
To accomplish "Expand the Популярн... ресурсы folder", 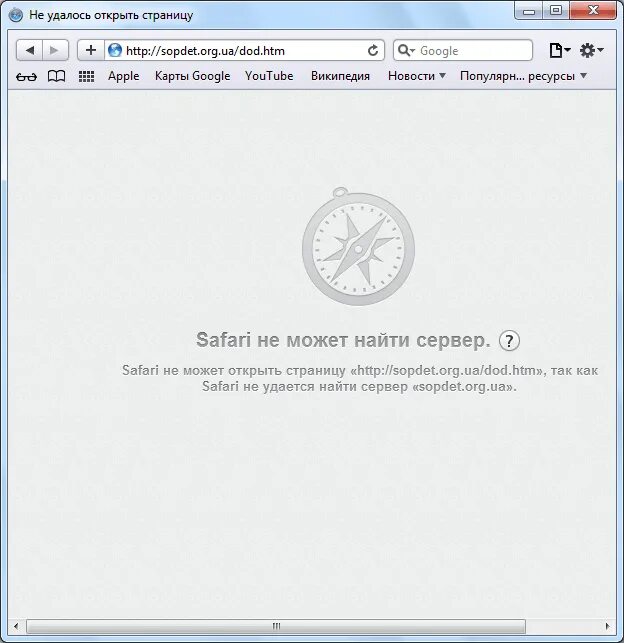I will click(523, 76).
